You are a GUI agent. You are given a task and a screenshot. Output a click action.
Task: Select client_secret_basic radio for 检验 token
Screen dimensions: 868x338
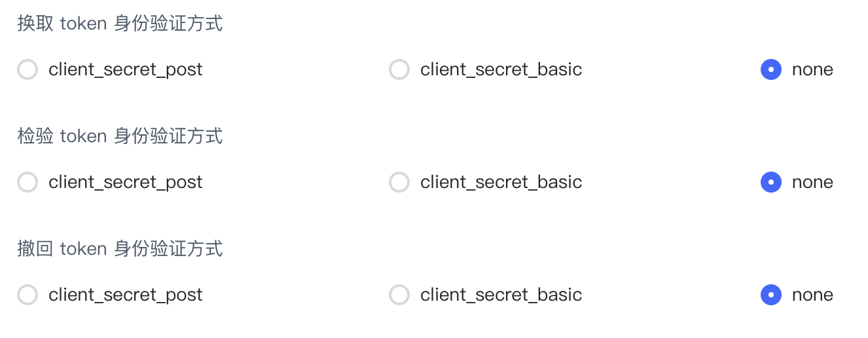399,182
